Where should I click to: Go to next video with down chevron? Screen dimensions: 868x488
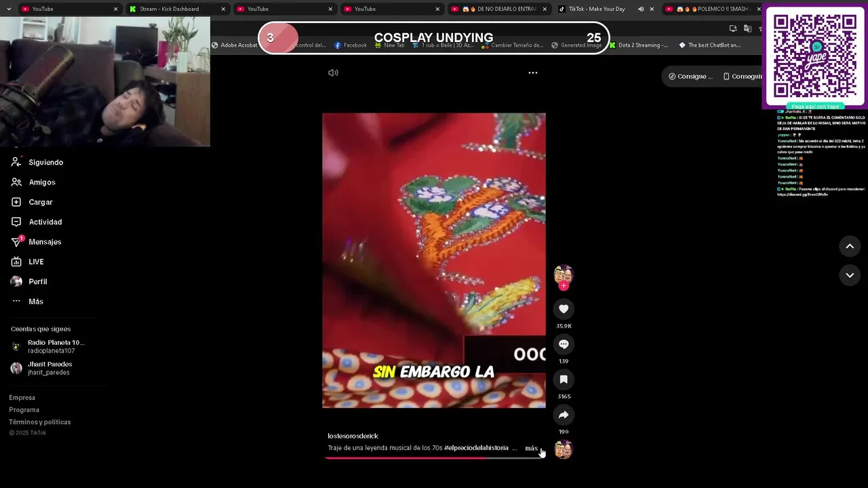pos(850,274)
